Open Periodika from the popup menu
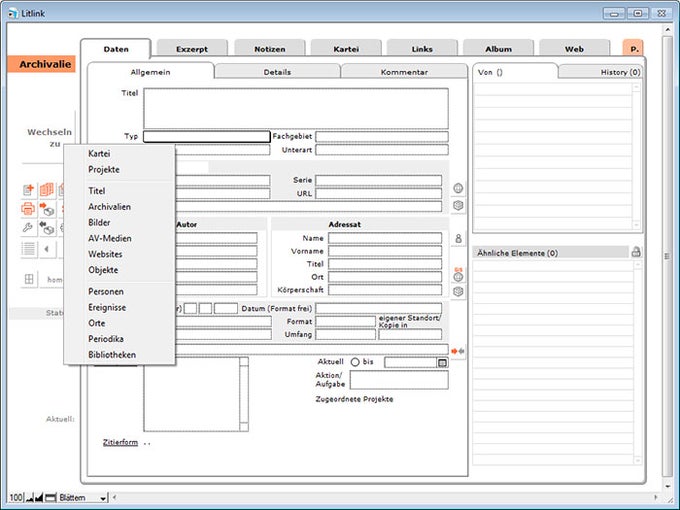Screen dimensions: 680x510 click(106, 339)
